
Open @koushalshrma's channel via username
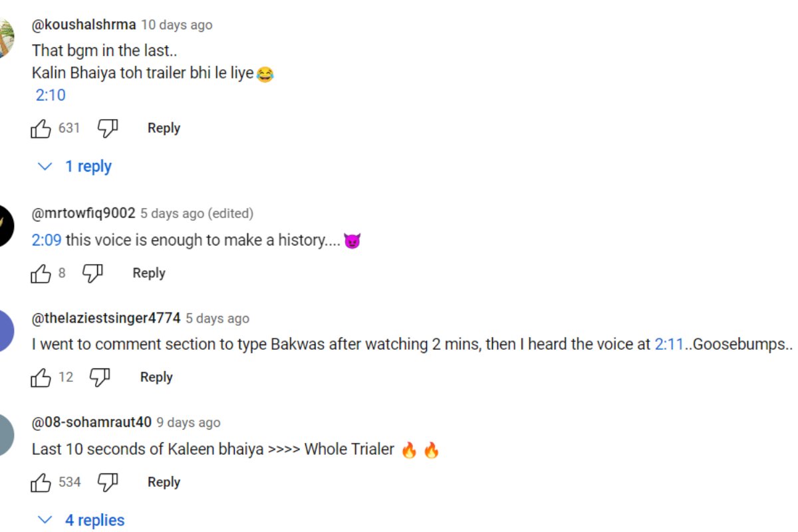pyautogui.click(x=84, y=25)
